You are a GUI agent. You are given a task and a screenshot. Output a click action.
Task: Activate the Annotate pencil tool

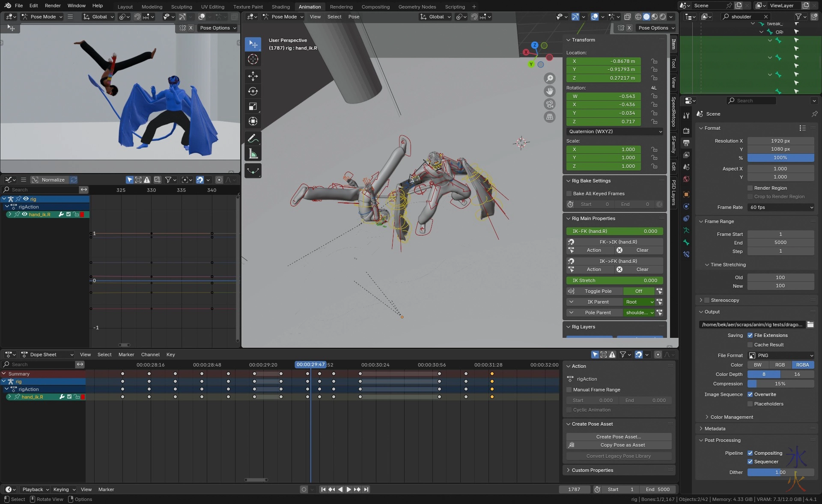[x=253, y=139]
